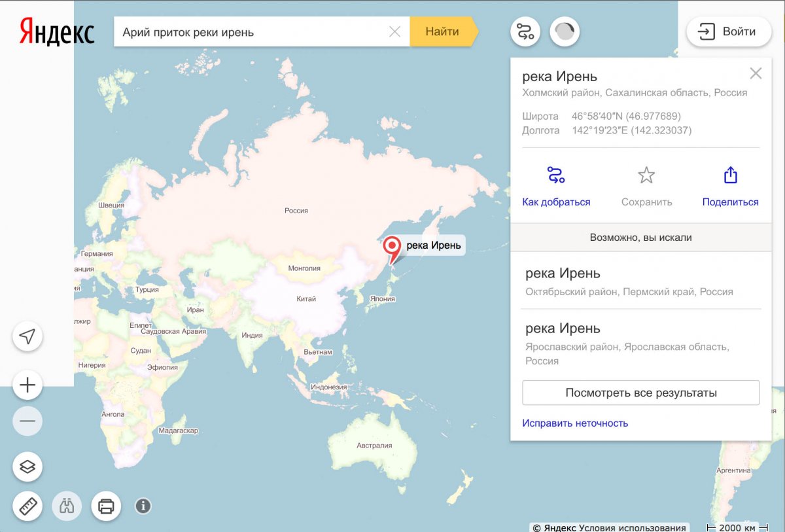Click the Иран label on the map
The image size is (785, 532).
pos(195,310)
